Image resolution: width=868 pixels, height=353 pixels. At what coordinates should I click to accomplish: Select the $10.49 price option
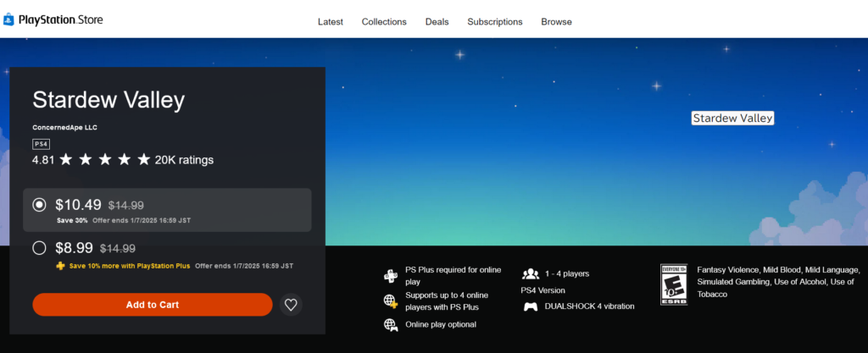click(167, 210)
